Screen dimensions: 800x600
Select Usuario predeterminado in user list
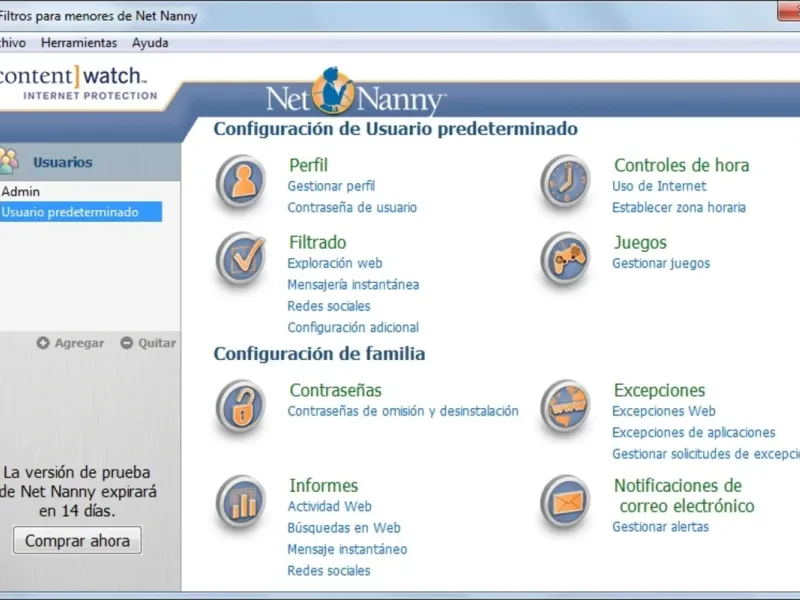[81, 212]
